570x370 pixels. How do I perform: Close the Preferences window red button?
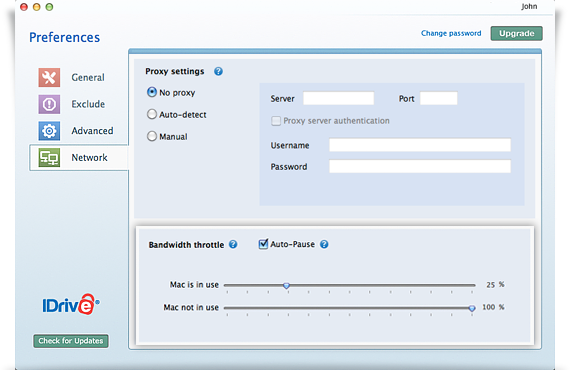tap(24, 7)
